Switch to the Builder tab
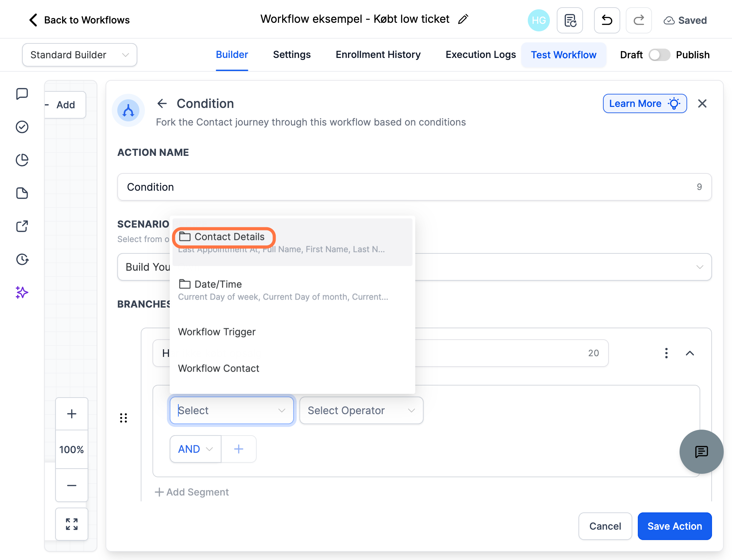Viewport: 732px width, 560px height. coord(232,55)
